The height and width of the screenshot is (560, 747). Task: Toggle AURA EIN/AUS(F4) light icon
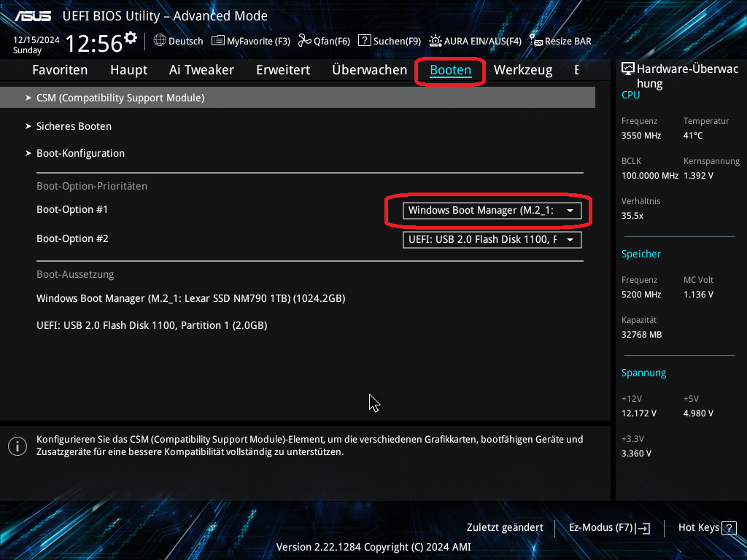pos(435,41)
